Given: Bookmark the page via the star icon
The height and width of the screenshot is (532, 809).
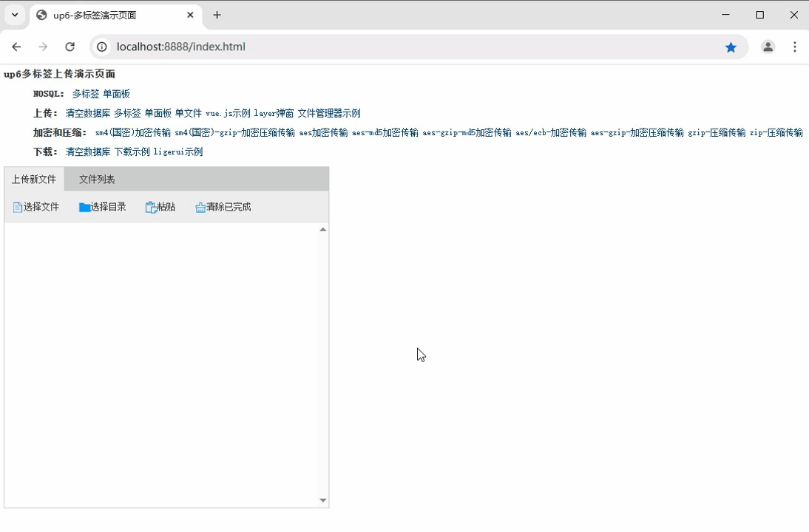Looking at the screenshot, I should (731, 47).
